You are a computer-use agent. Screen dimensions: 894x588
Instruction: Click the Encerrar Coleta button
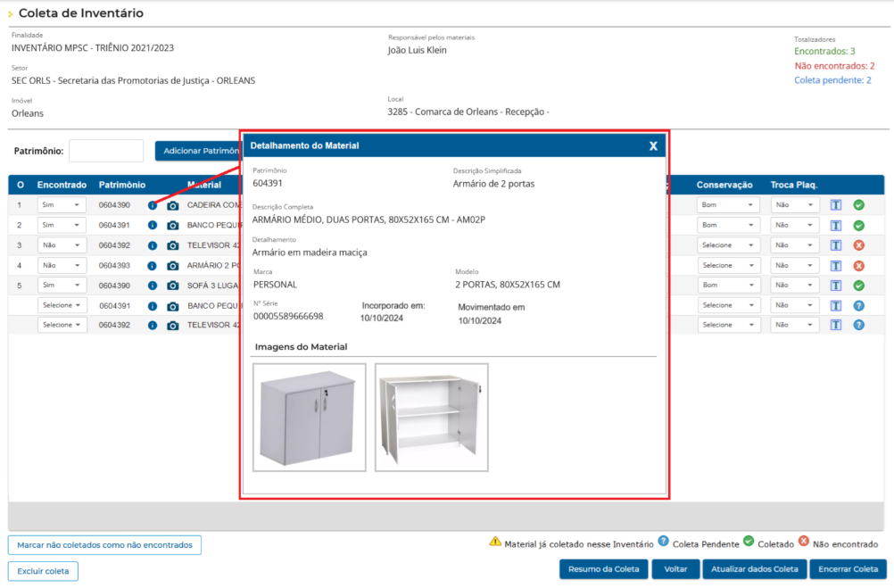[x=848, y=569]
